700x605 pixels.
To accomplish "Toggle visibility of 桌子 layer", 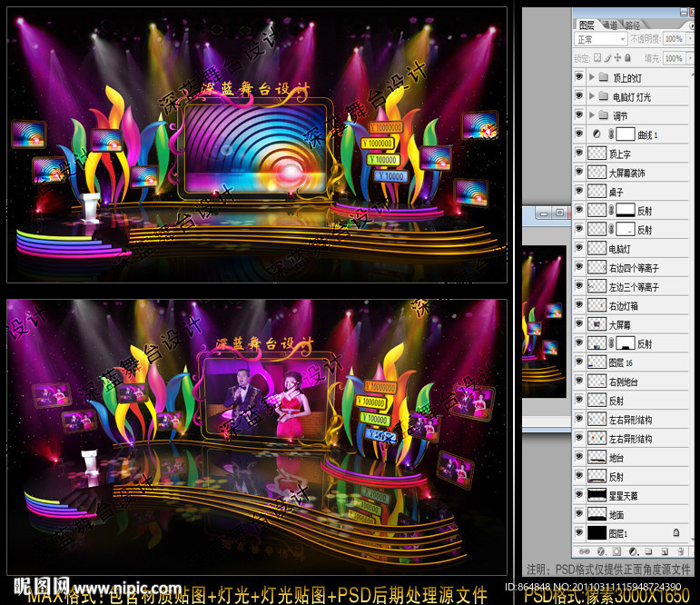I will point(579,192).
